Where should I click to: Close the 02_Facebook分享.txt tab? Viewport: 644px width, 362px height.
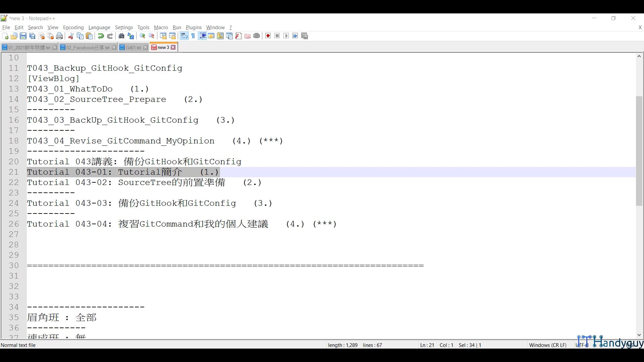point(114,48)
